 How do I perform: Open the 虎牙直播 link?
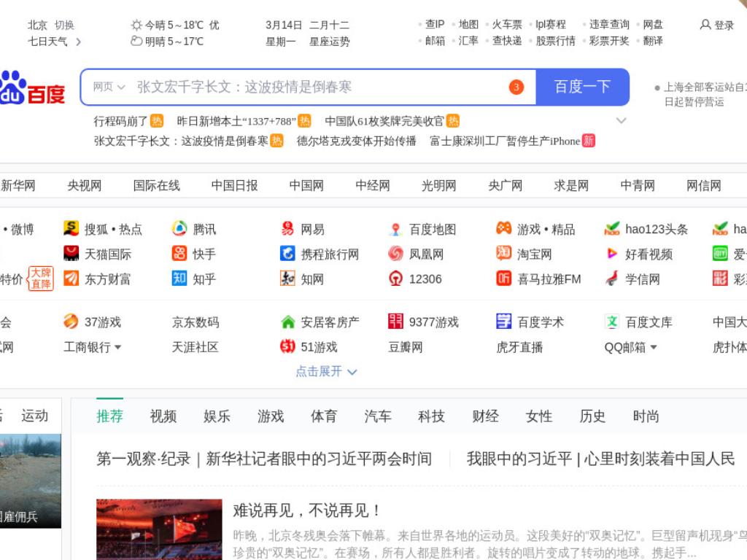pos(519,347)
